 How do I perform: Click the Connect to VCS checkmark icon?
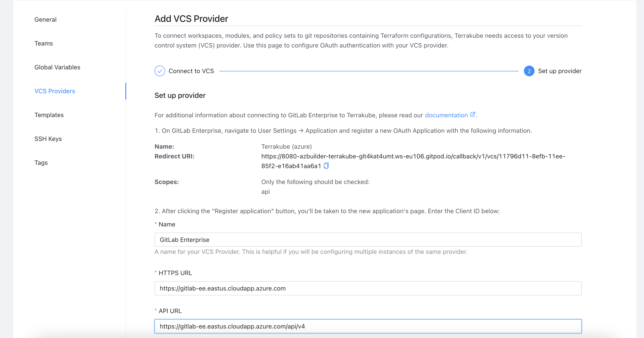pos(160,71)
